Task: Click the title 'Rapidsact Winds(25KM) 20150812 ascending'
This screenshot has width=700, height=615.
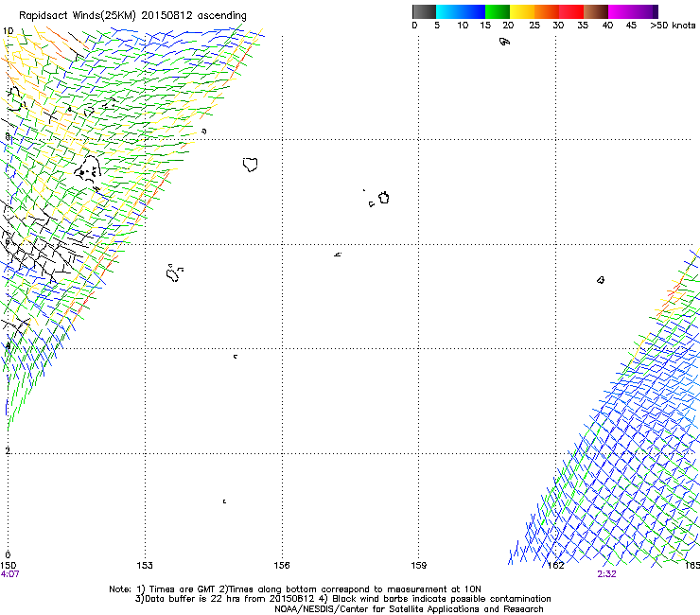Action: (132, 16)
